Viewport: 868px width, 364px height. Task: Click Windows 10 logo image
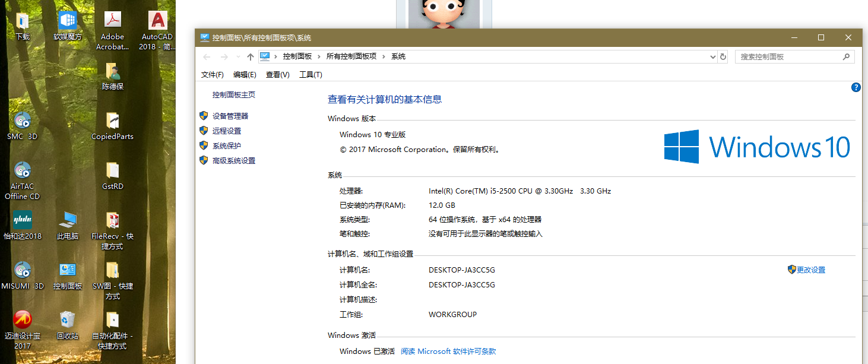pos(757,147)
